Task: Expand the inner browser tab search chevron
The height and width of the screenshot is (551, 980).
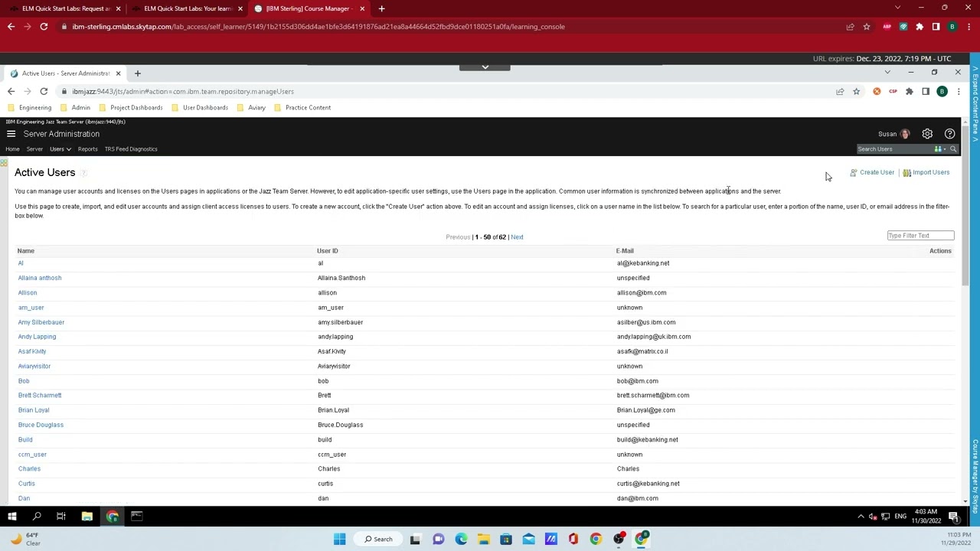Action: pyautogui.click(x=887, y=73)
